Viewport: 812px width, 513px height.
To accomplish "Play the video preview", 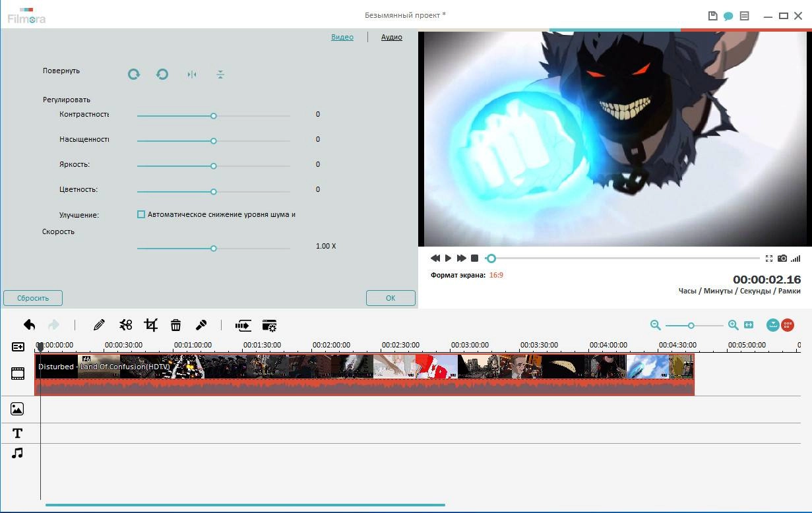I will point(448,258).
